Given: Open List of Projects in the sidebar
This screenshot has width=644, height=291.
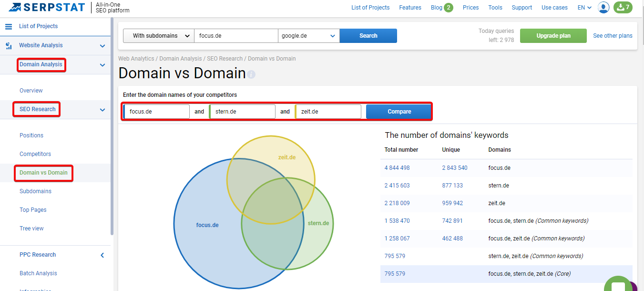Looking at the screenshot, I should coord(38,26).
